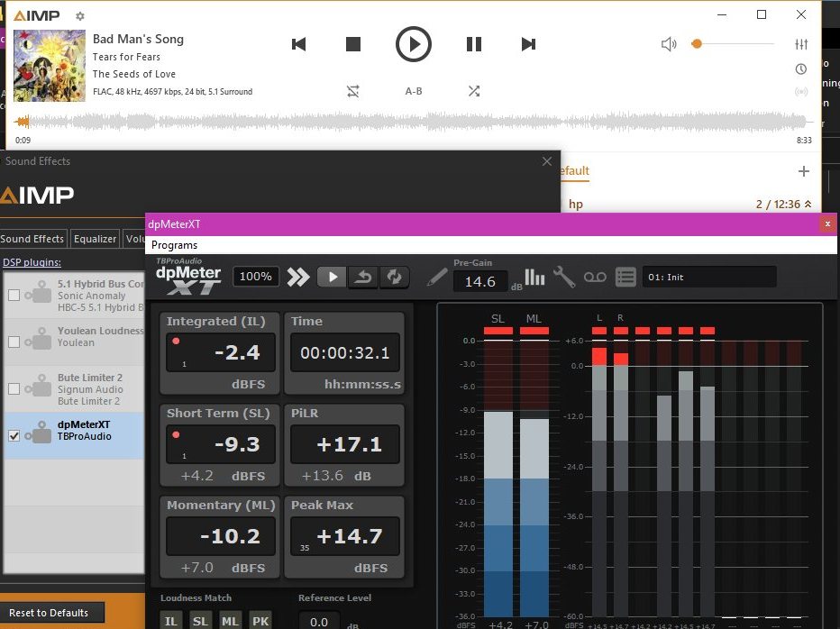Click the Bad Man's Song title
The height and width of the screenshot is (629, 840).
[138, 39]
